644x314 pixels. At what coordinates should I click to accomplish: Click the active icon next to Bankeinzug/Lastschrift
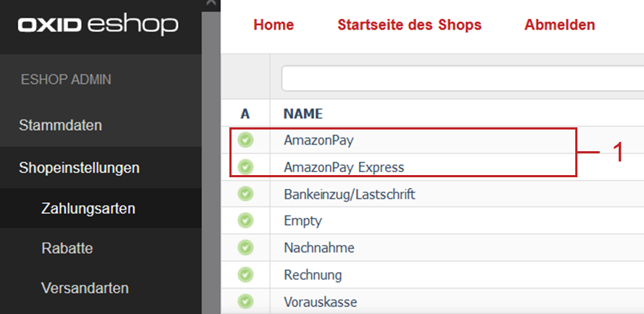pyautogui.click(x=245, y=194)
